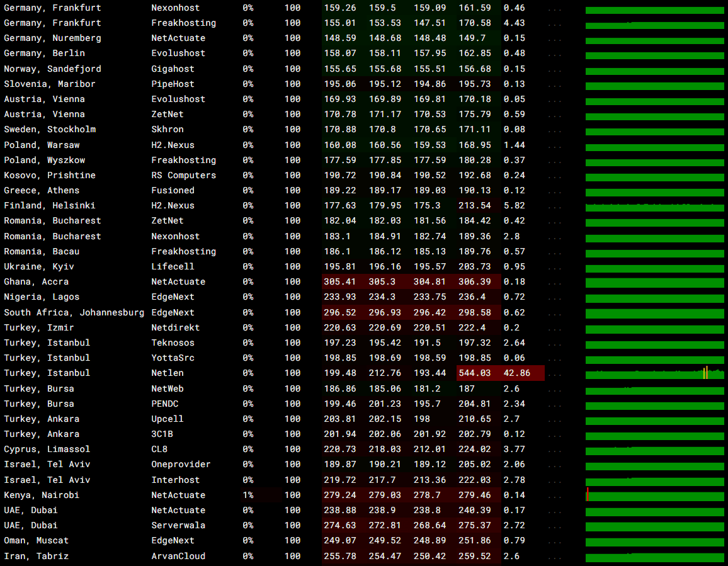Select Cyprus, Limassol location
Screen dimensions: 728x566
click(x=47, y=449)
